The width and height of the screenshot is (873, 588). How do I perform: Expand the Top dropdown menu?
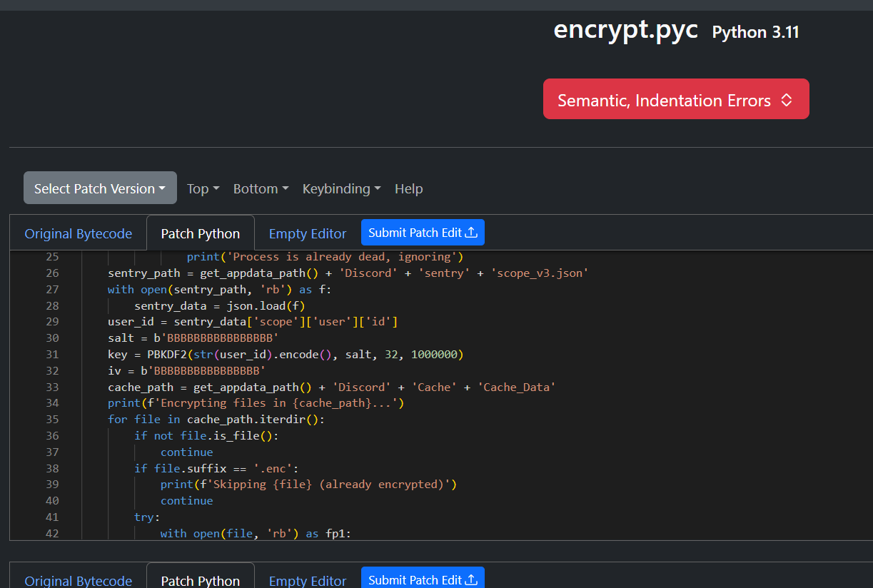[203, 188]
